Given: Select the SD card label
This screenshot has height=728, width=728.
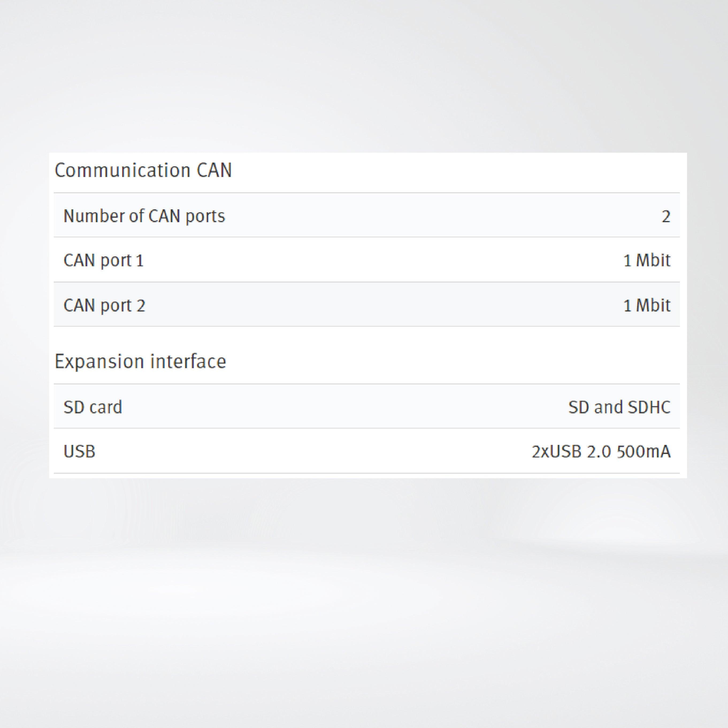Looking at the screenshot, I should 93,407.
